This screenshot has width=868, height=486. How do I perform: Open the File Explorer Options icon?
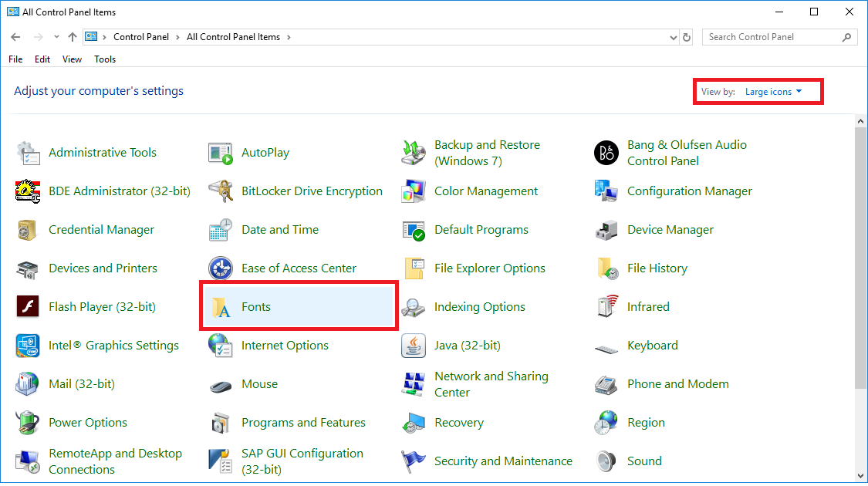(x=414, y=268)
